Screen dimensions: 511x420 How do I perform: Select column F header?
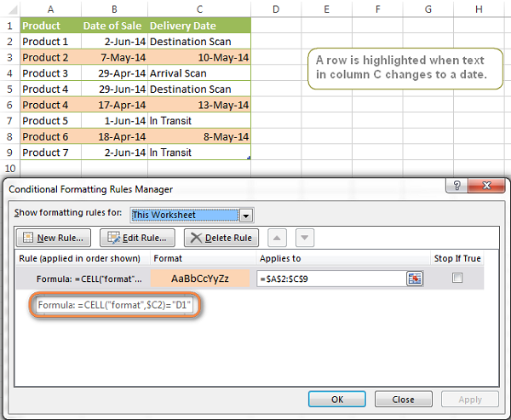[377, 9]
